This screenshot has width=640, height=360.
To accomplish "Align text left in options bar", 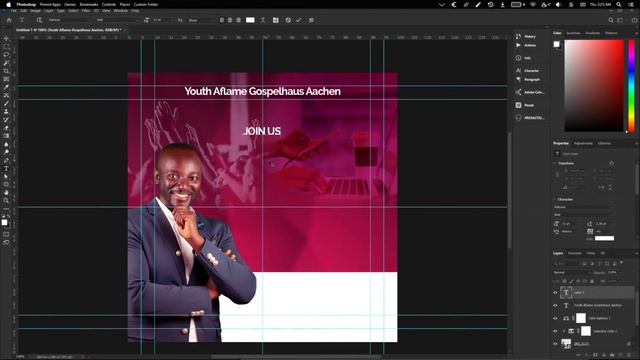I will (222, 20).
